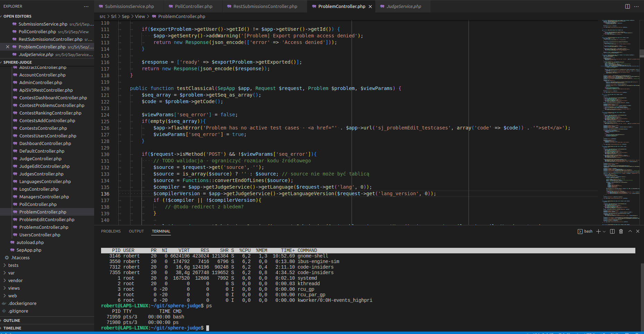Viewport: 644px width, 334px height.
Task: Open autoload.php PHP file icon
Action: 12,243
